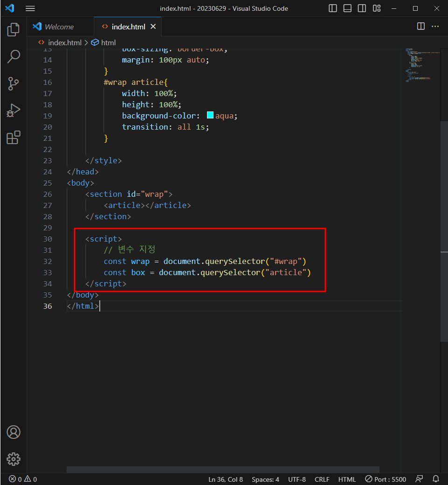Image resolution: width=448 pixels, height=485 pixels.
Task: Open the editor More Actions ellipsis
Action: (x=435, y=26)
